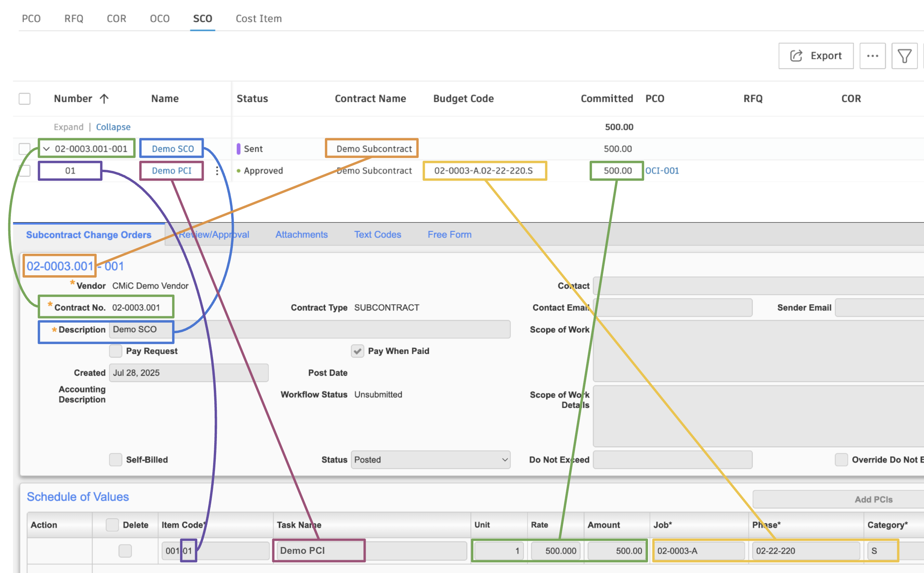The width and height of the screenshot is (924, 573).
Task: Click the RFQ column header
Action: [x=753, y=99]
